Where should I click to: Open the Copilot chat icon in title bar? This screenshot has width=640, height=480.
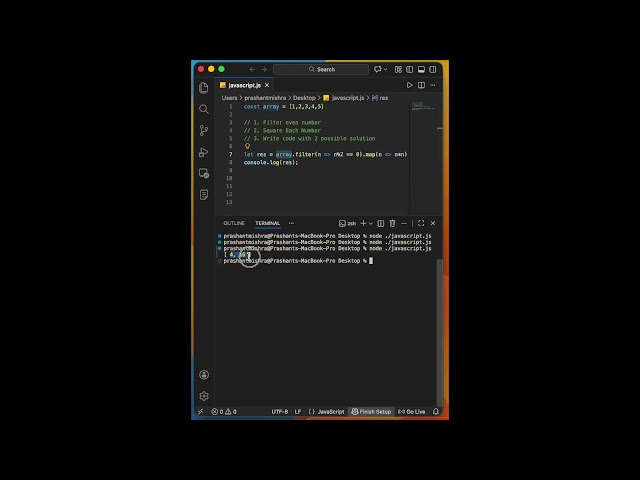coord(378,69)
